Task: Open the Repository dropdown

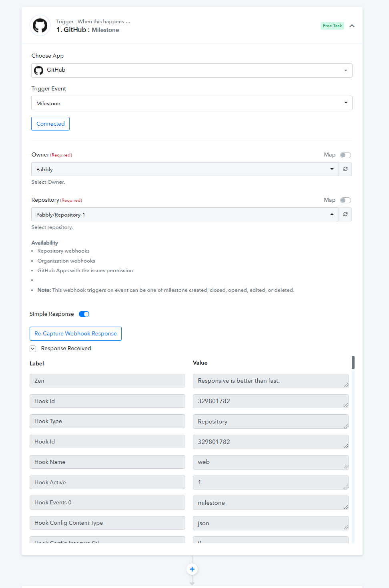Action: [x=185, y=214]
